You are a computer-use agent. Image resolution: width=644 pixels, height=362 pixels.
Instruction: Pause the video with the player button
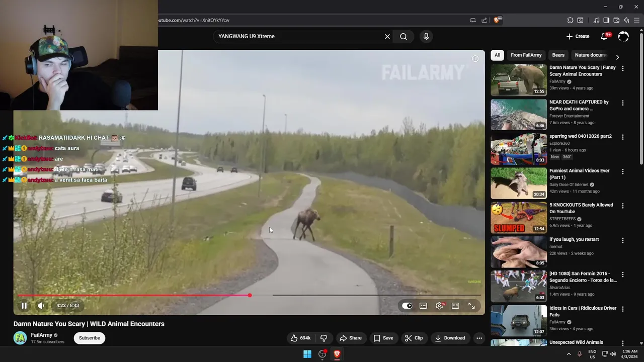pos(24,305)
